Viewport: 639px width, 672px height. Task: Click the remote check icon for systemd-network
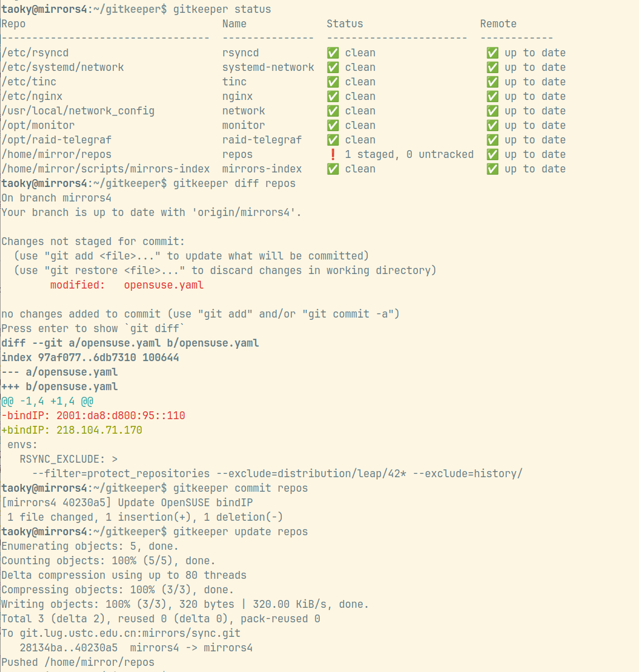click(492, 67)
